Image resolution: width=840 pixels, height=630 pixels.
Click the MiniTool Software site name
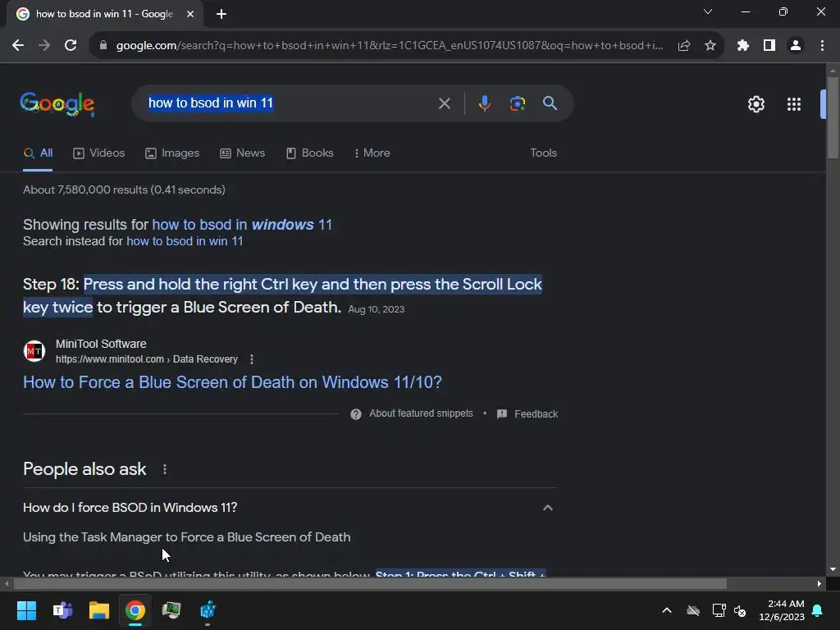point(101,344)
